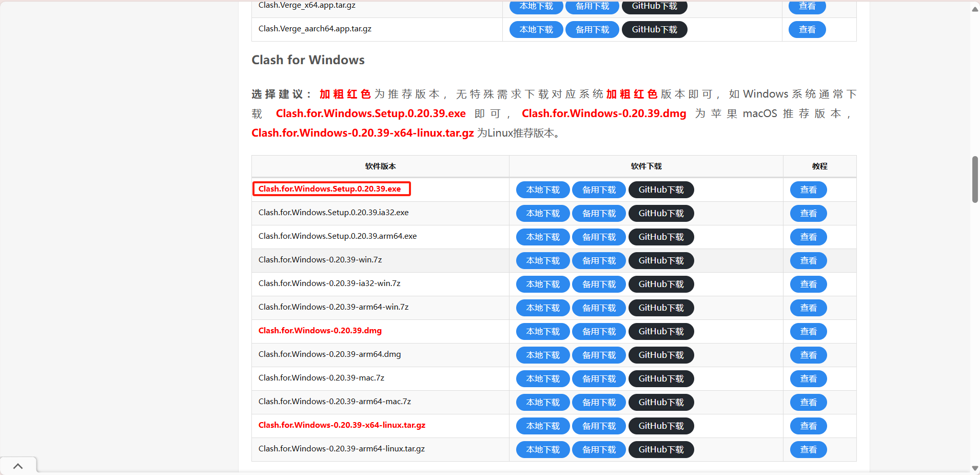Click GitHub下载 for Setup.0.20.39.arm64.exe
980x475 pixels.
[x=661, y=237]
